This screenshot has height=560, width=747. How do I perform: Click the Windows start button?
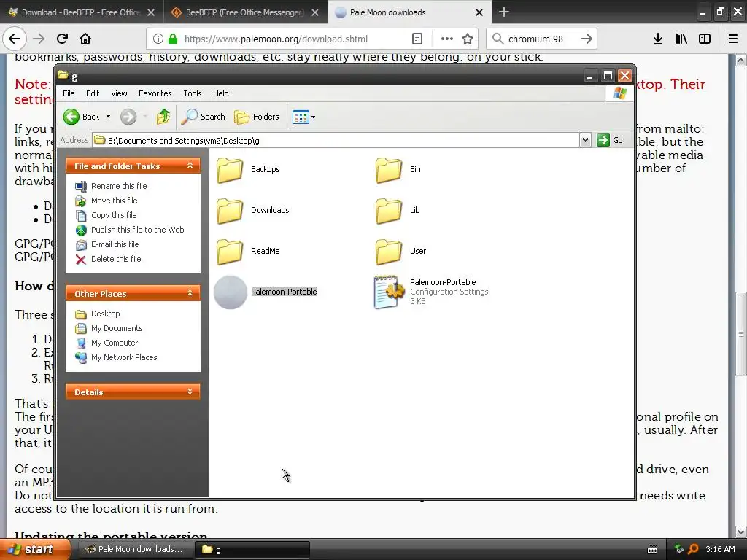tap(34, 549)
